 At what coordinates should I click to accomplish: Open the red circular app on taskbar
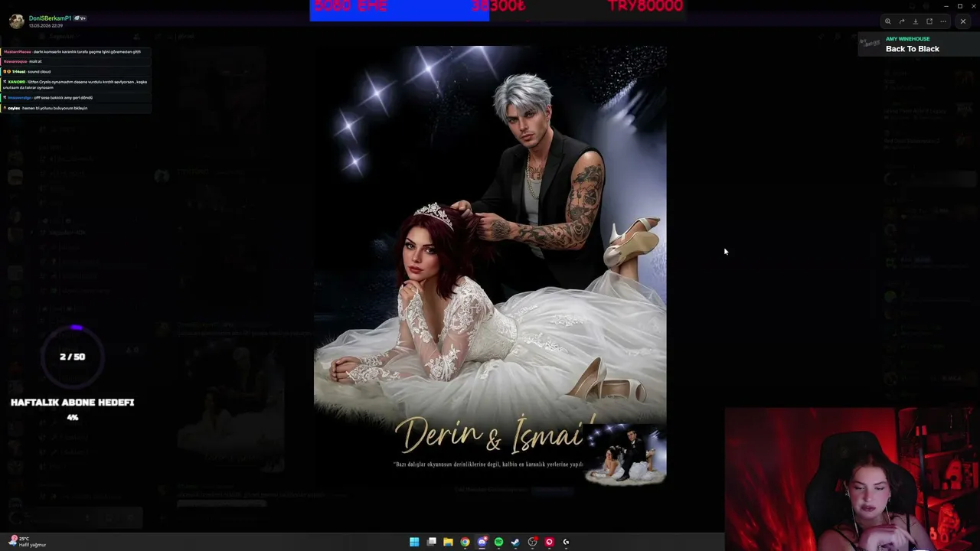549,542
